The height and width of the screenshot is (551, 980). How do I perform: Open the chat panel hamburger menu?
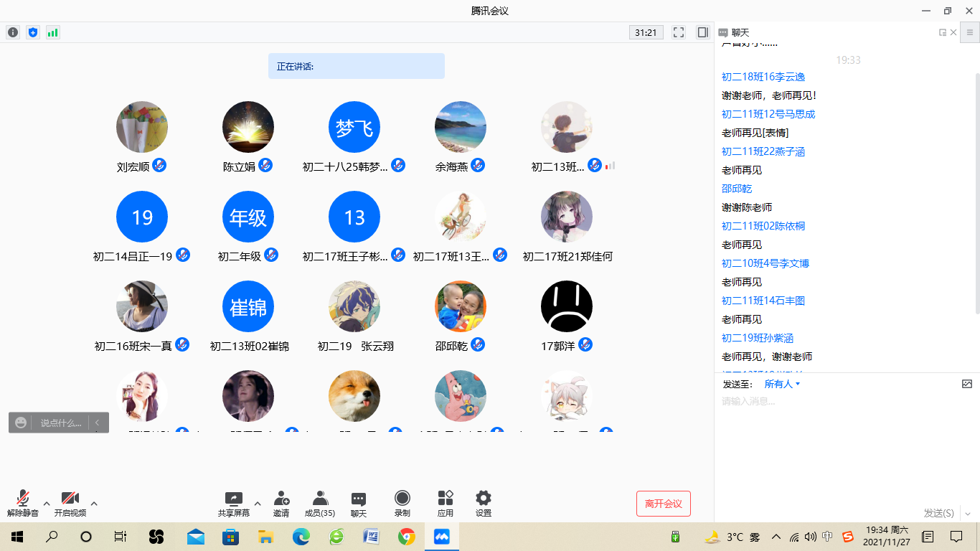pyautogui.click(x=970, y=32)
